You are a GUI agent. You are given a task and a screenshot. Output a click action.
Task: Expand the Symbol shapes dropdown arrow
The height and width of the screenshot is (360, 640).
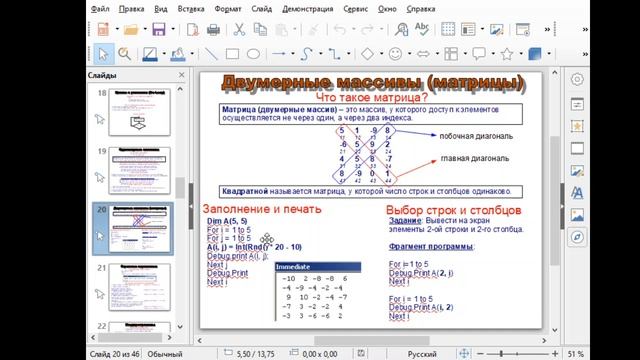pyautogui.click(x=409, y=54)
